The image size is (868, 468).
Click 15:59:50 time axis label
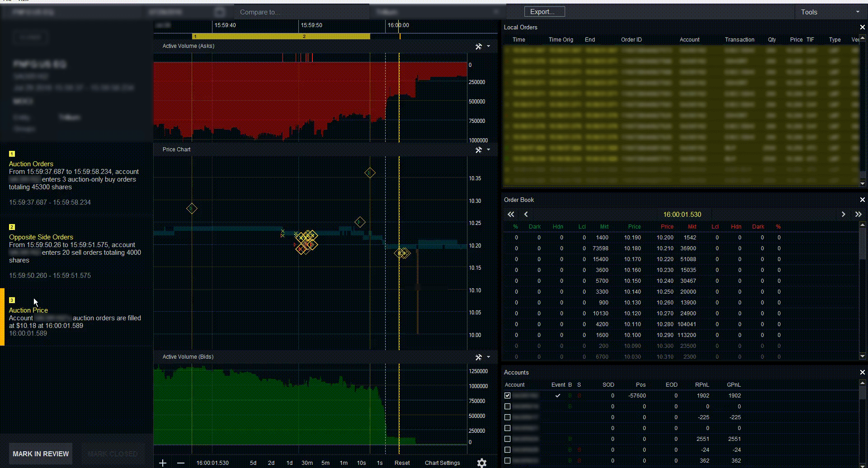(311, 25)
